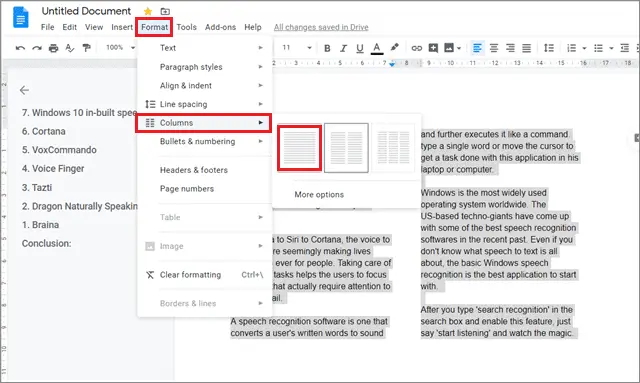Image resolution: width=640 pixels, height=383 pixels.
Task: Open the Add-ons menu
Action: (x=220, y=27)
